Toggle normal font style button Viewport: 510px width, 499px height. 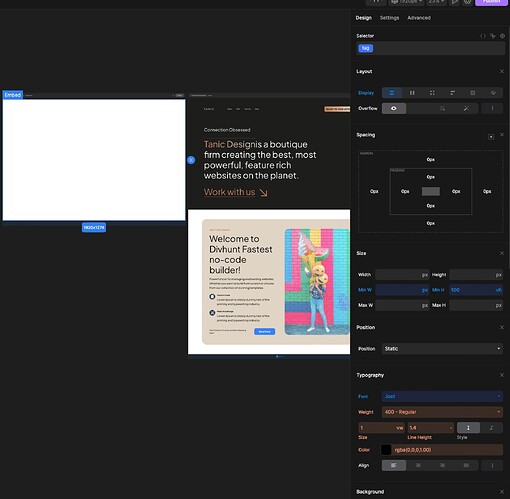(468, 428)
